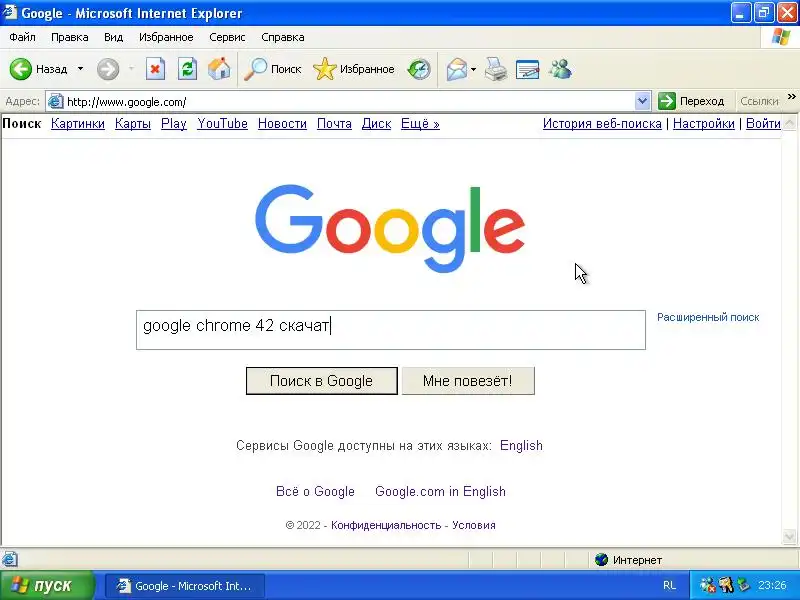
Task: Go to the Home page icon
Action: coord(219,69)
